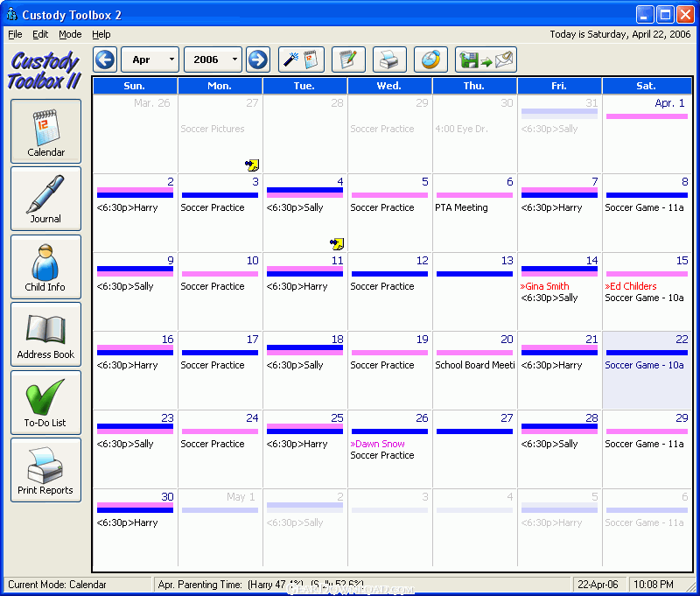Go to previous month with left arrow

point(105,60)
